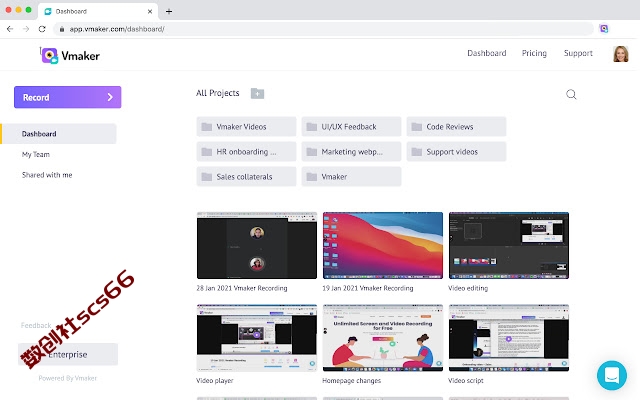Open the Video player thumbnail
The image size is (640, 400).
tap(257, 338)
